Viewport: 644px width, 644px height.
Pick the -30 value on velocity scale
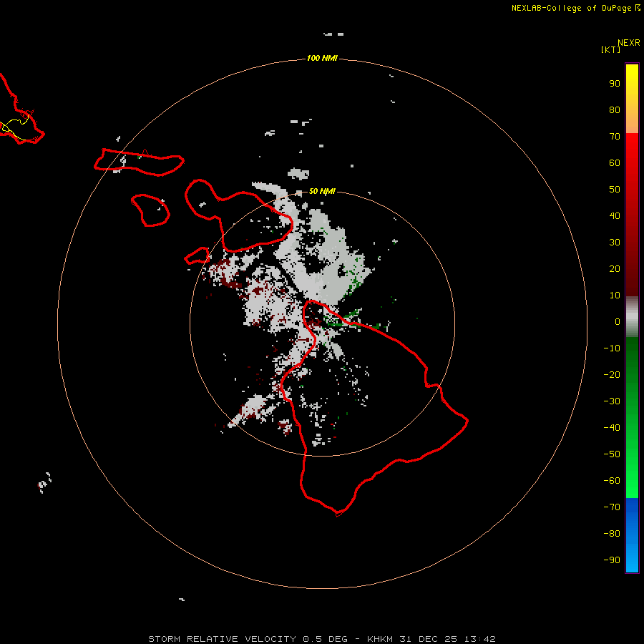coord(612,401)
